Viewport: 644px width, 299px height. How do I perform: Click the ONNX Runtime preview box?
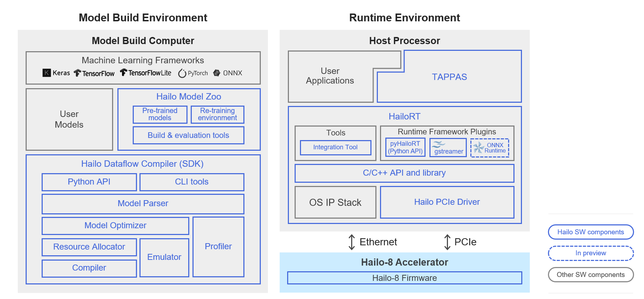[x=490, y=148]
